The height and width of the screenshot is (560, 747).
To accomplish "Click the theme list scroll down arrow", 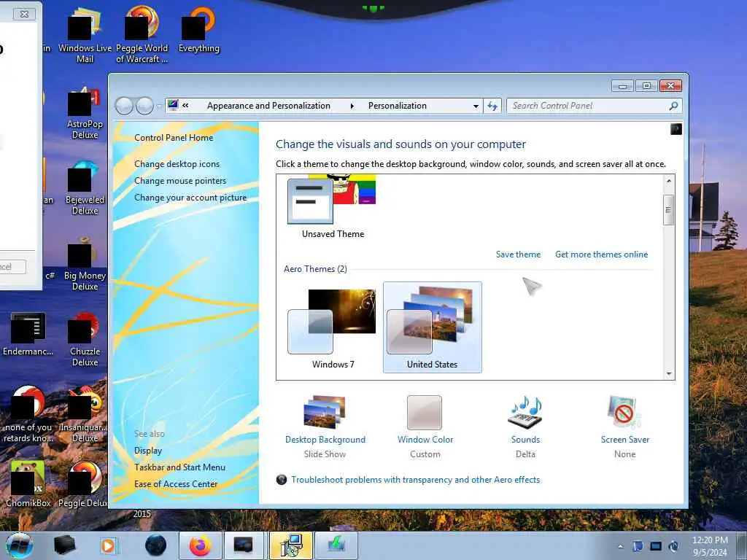I will point(668,374).
